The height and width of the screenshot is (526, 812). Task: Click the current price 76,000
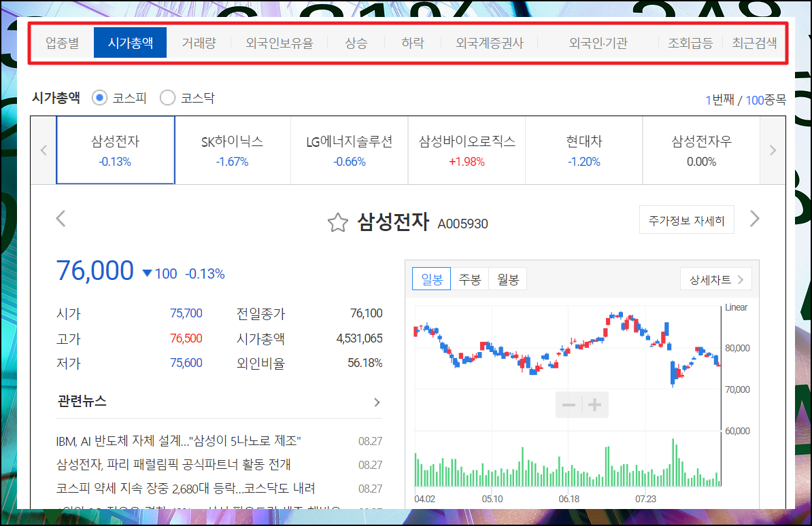[95, 270]
